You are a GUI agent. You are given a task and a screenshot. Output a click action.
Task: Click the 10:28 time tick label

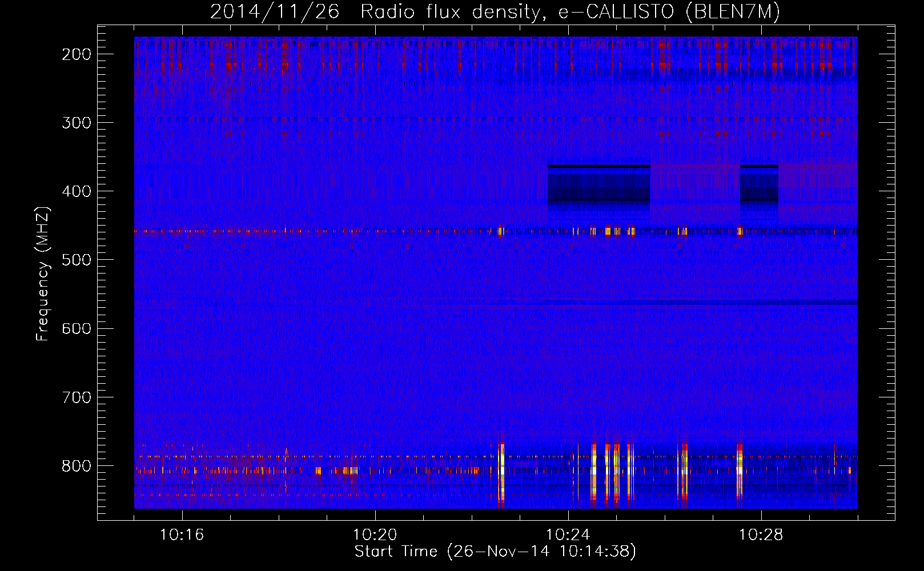pos(761,535)
